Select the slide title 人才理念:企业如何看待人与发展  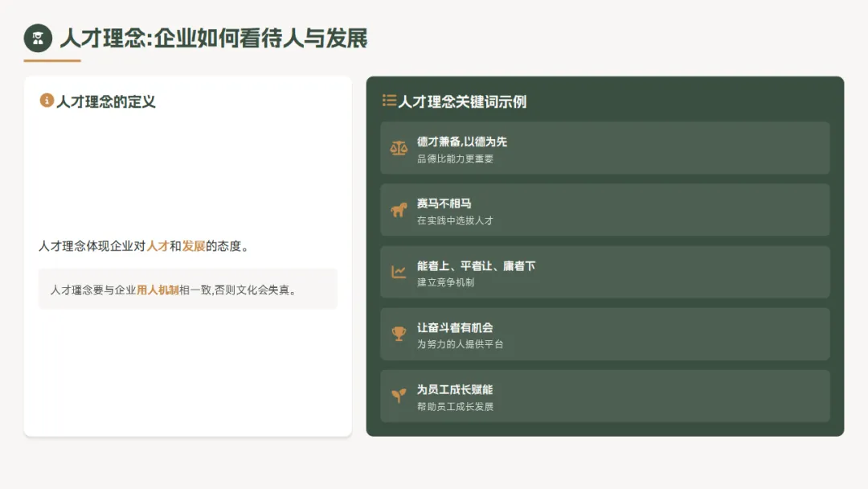tap(214, 39)
